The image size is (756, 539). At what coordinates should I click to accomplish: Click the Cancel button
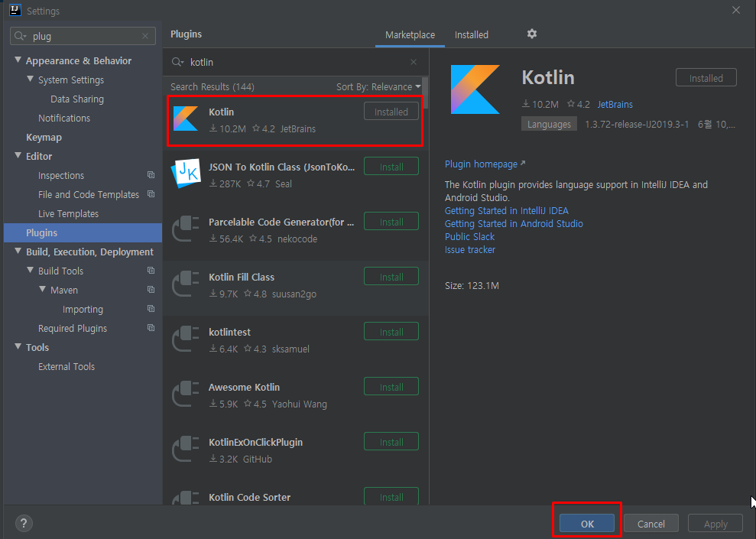coord(651,524)
